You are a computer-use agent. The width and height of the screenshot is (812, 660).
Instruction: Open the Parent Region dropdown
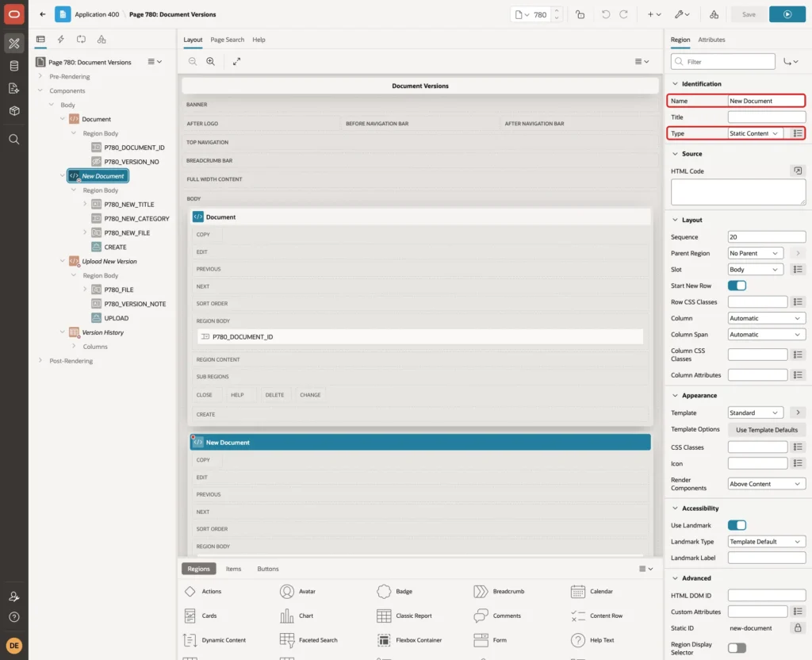[755, 253]
